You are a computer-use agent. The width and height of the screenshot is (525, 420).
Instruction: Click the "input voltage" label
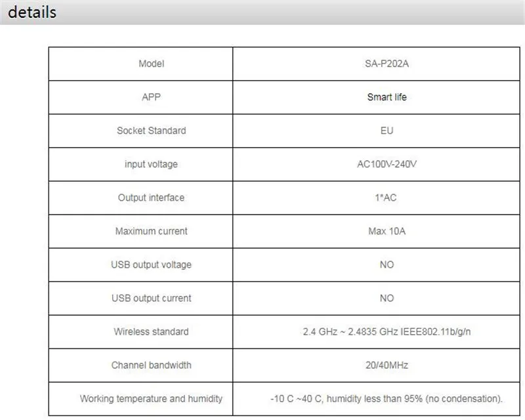point(151,164)
